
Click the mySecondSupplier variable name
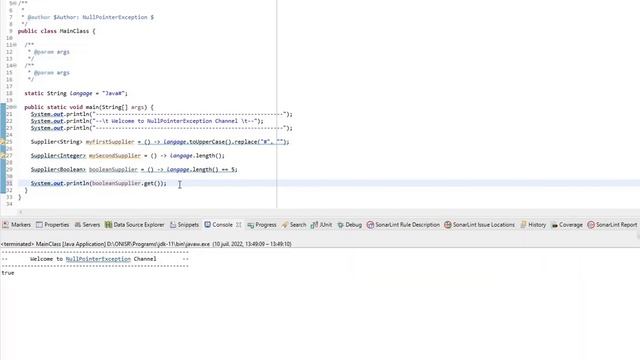115,156
